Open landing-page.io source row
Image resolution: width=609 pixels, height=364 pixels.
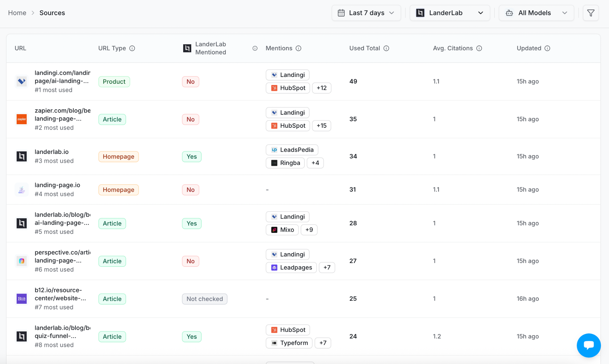pos(57,185)
